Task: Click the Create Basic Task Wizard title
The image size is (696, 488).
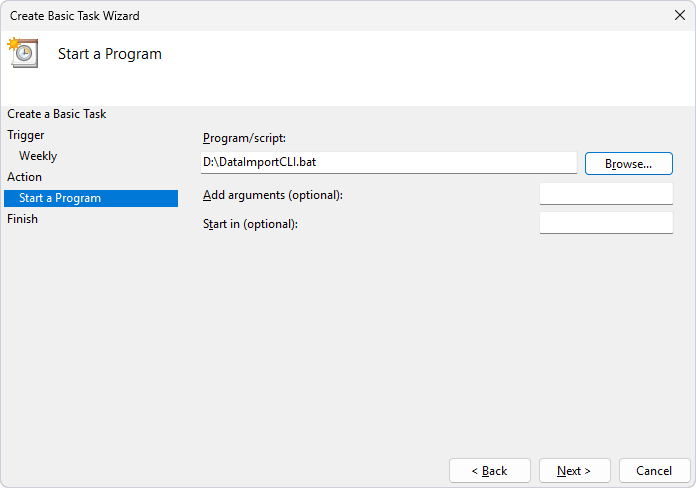Action: pyautogui.click(x=75, y=16)
